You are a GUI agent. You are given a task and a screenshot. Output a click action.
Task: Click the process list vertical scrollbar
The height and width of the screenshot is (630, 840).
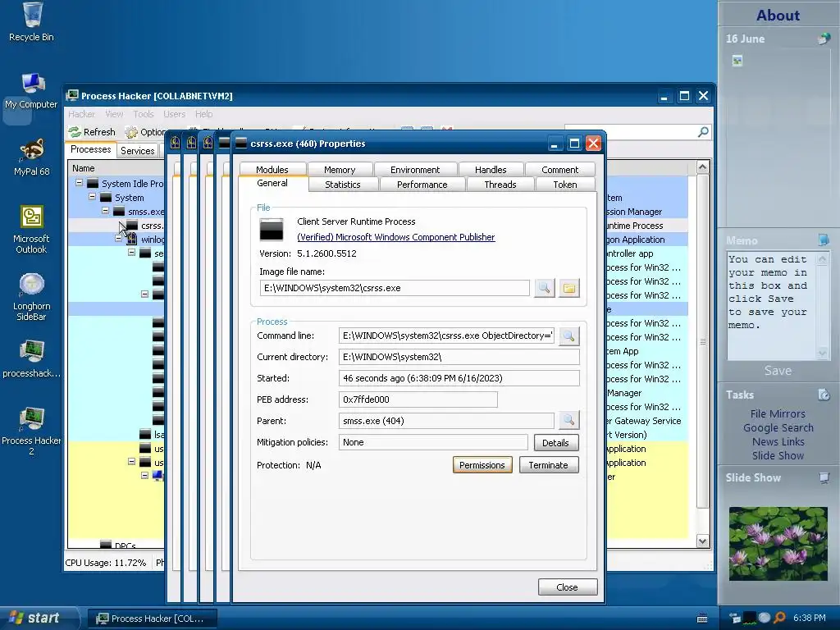(703, 354)
